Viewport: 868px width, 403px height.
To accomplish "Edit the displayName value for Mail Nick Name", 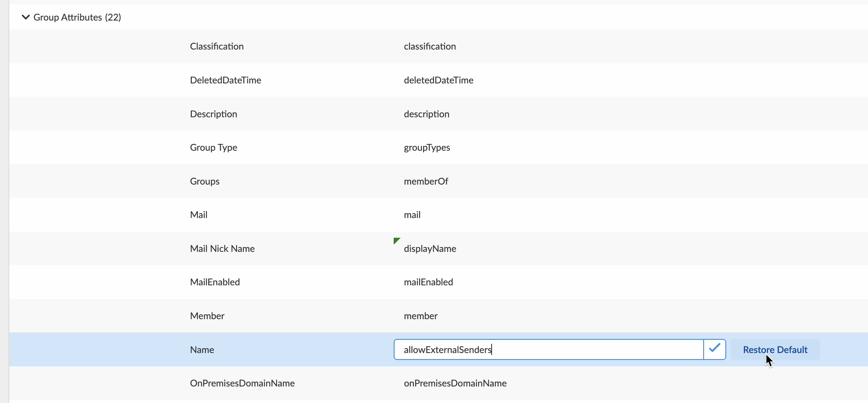I will tap(430, 249).
